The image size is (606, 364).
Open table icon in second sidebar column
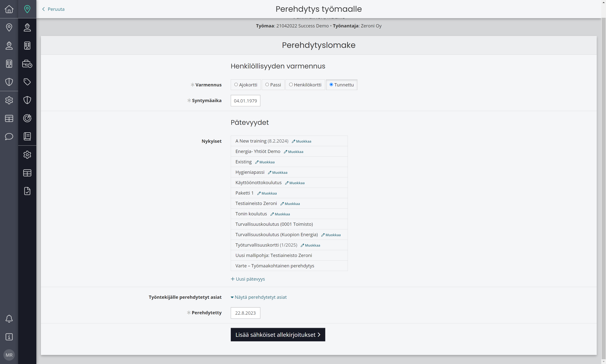(27, 173)
